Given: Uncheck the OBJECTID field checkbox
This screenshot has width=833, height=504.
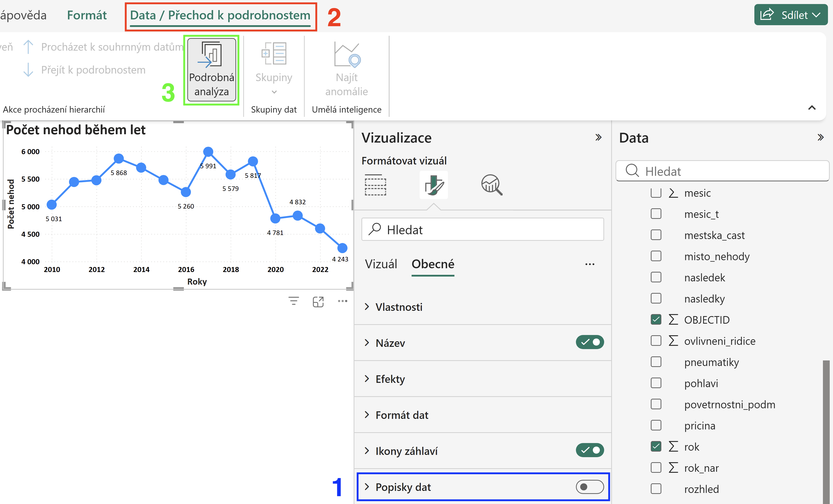Looking at the screenshot, I should click(x=656, y=320).
